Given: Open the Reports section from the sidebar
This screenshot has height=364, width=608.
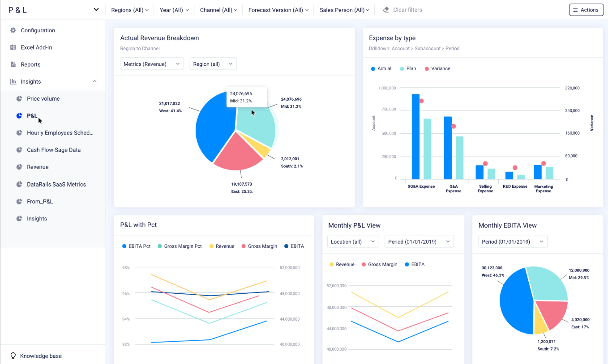Looking at the screenshot, I should click(14, 64).
